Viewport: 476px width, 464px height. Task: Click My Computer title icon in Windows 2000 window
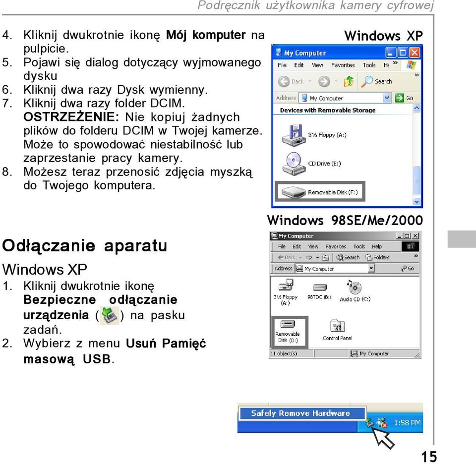(274, 235)
